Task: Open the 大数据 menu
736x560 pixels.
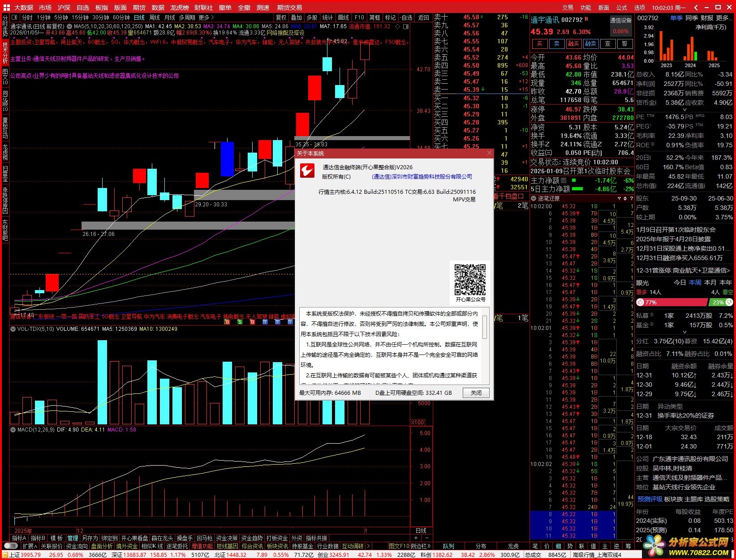Action: click(23, 8)
